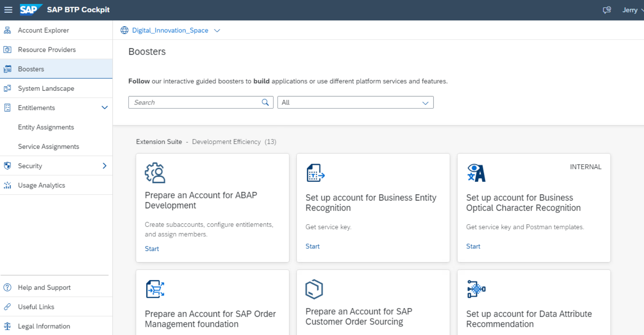644x335 pixels.
Task: Click the Extension Suite group header
Action: (159, 142)
